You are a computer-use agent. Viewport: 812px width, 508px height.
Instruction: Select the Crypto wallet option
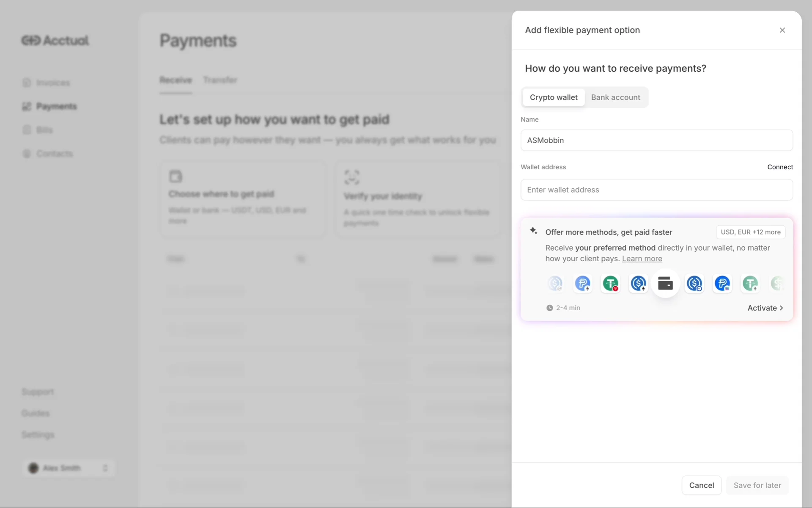(x=553, y=97)
